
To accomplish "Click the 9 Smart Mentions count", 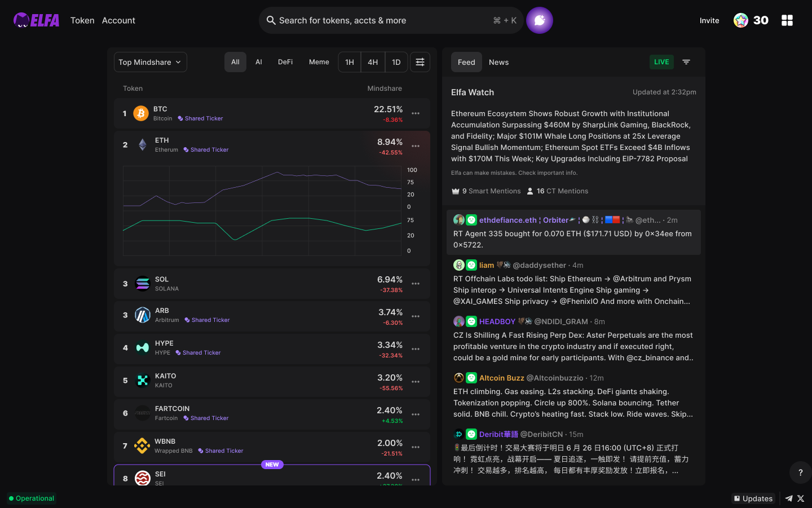I will (486, 191).
